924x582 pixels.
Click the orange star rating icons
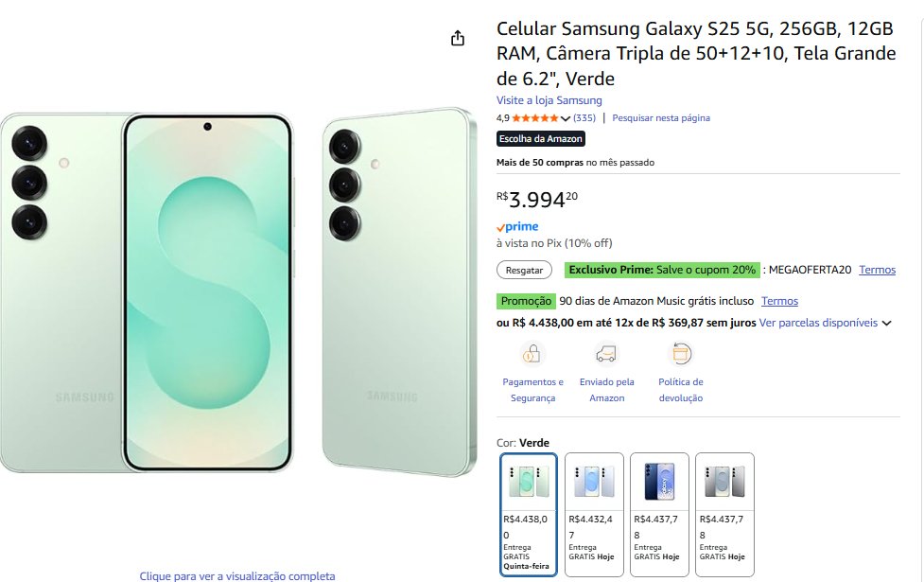pyautogui.click(x=534, y=118)
